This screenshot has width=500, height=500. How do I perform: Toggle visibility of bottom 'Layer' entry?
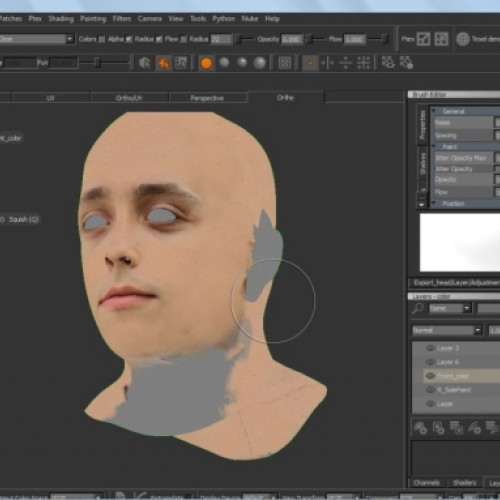[x=430, y=404]
